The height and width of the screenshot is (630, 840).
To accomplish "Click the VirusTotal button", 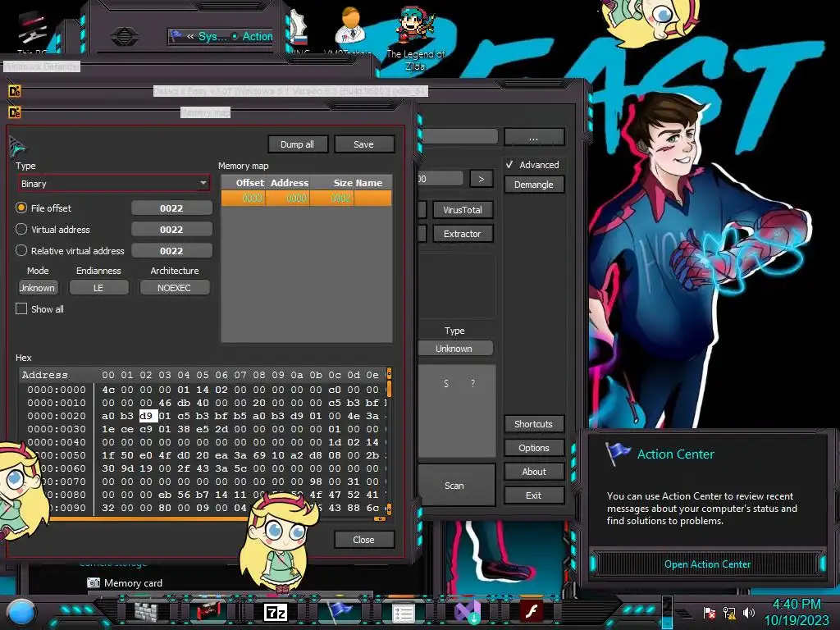I will click(x=463, y=210).
